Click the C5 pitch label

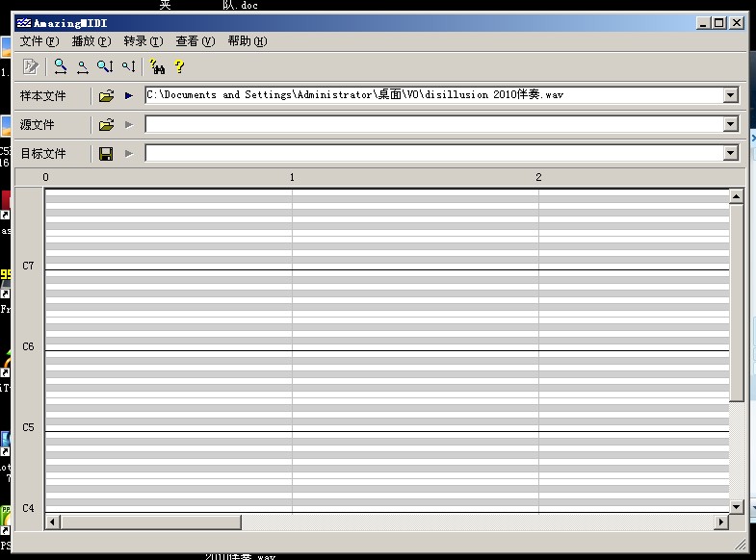(x=29, y=427)
